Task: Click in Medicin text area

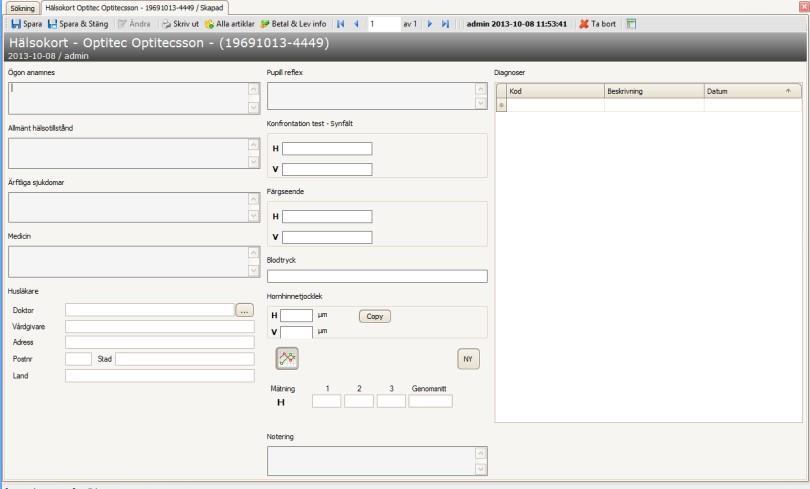Action: click(129, 261)
